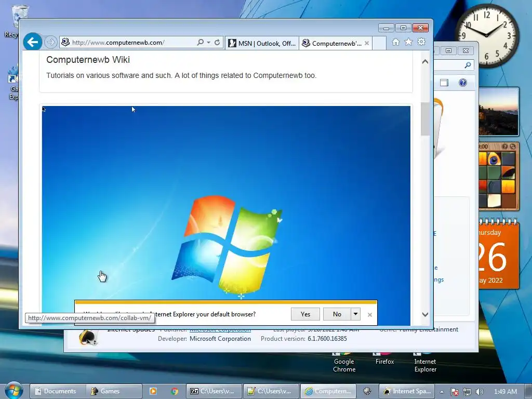Click the picture puzzle gadget

[x=499, y=177]
